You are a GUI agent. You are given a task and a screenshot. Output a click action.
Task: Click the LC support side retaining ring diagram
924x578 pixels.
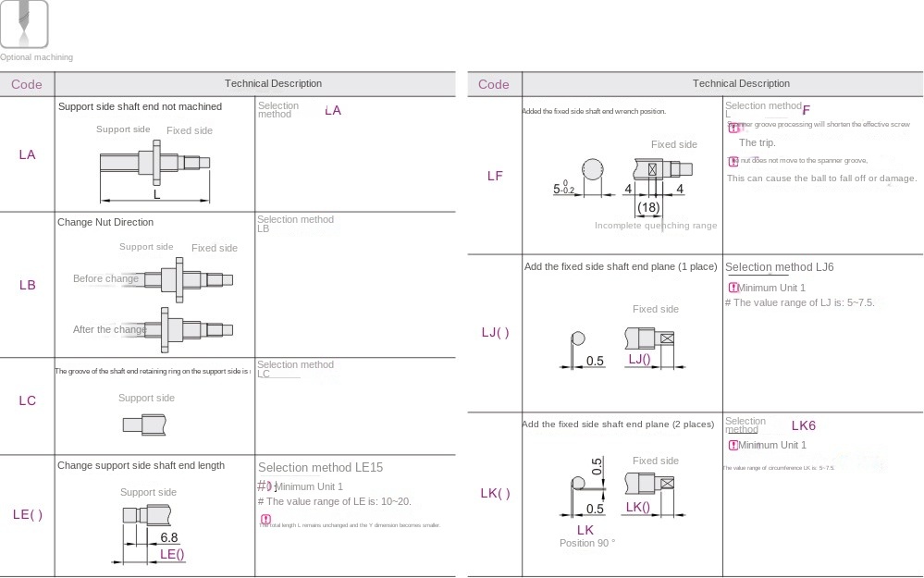click(145, 424)
